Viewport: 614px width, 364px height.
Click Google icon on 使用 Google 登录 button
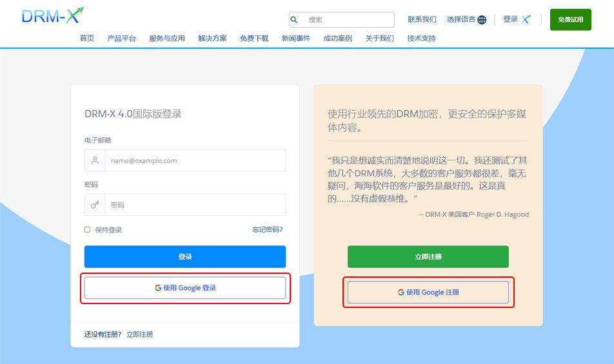[158, 288]
